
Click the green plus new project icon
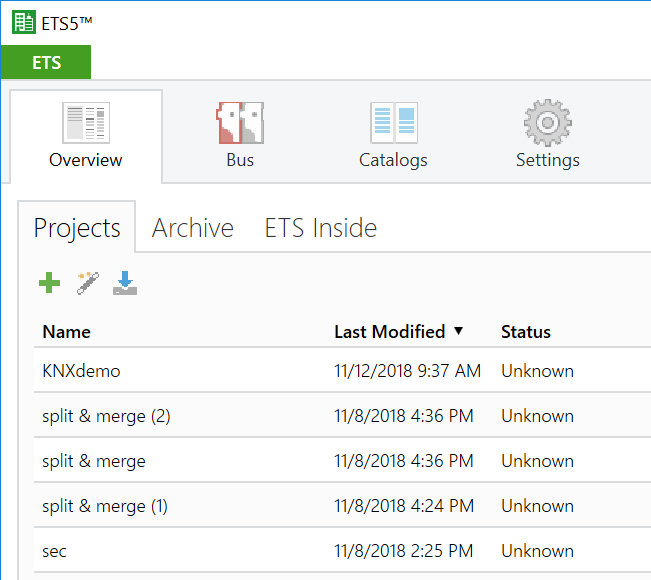point(49,283)
